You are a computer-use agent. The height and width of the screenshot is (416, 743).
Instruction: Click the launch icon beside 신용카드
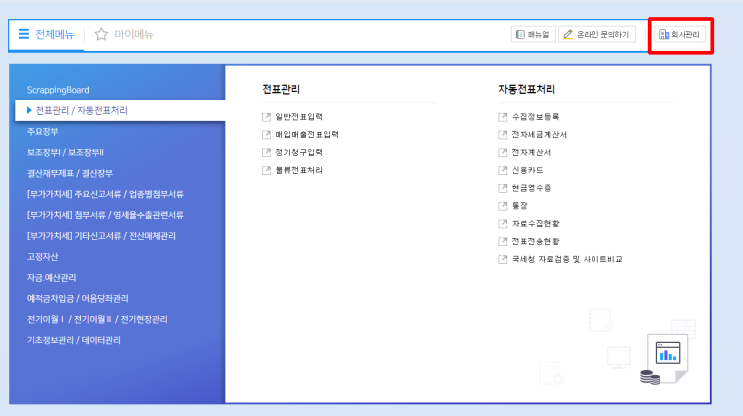click(503, 170)
